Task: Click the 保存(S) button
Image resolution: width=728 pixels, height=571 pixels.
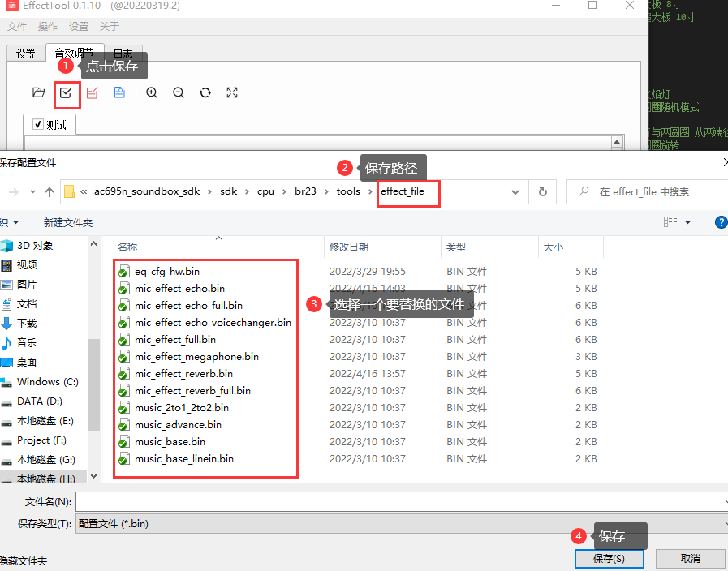Action: 610,559
